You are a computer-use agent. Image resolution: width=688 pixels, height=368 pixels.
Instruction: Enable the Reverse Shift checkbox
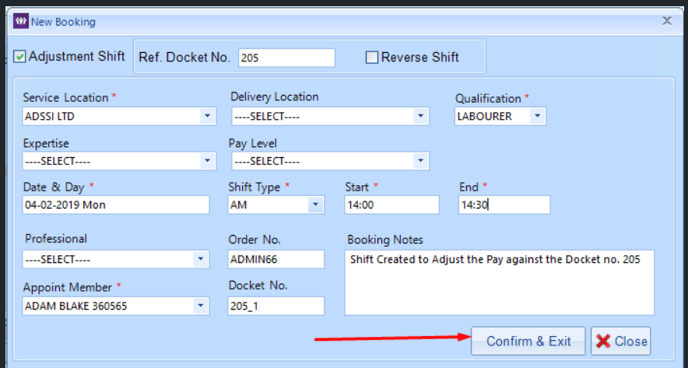[372, 57]
